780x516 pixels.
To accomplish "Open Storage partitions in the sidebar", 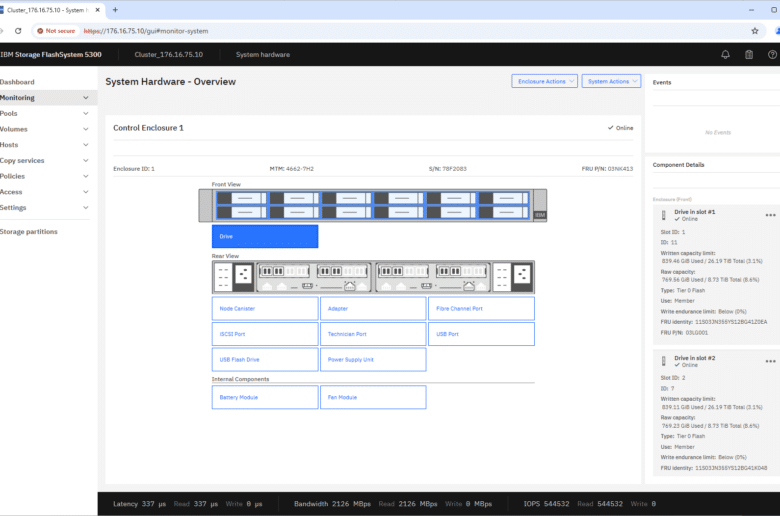I will (x=29, y=231).
